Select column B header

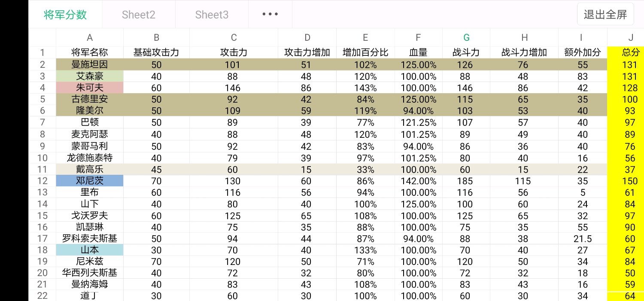tap(157, 37)
